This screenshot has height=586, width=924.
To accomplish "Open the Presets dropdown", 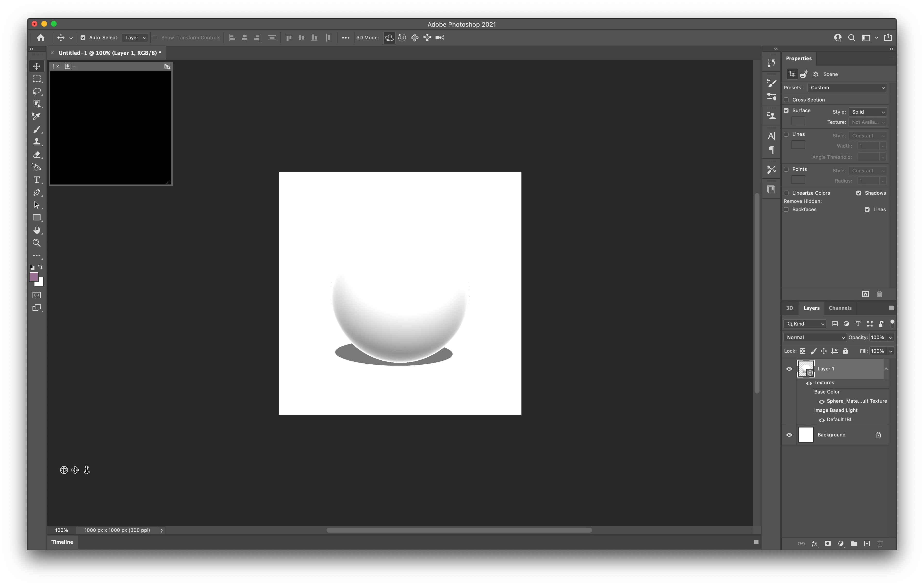I will tap(847, 88).
